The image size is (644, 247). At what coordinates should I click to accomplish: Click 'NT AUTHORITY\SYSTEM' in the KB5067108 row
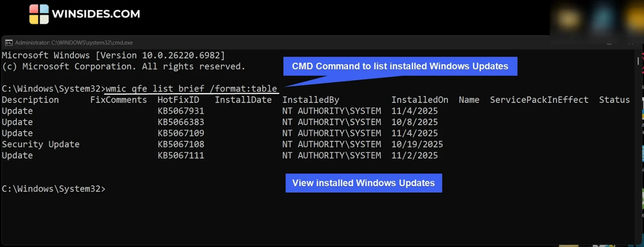click(x=332, y=144)
